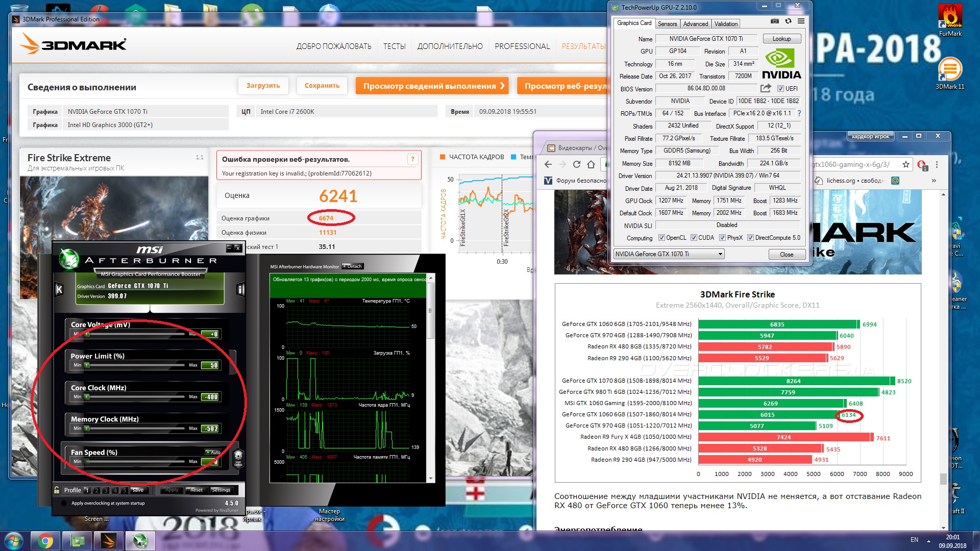Click the Lookup button
This screenshot has width=980, height=551.
coord(781,39)
